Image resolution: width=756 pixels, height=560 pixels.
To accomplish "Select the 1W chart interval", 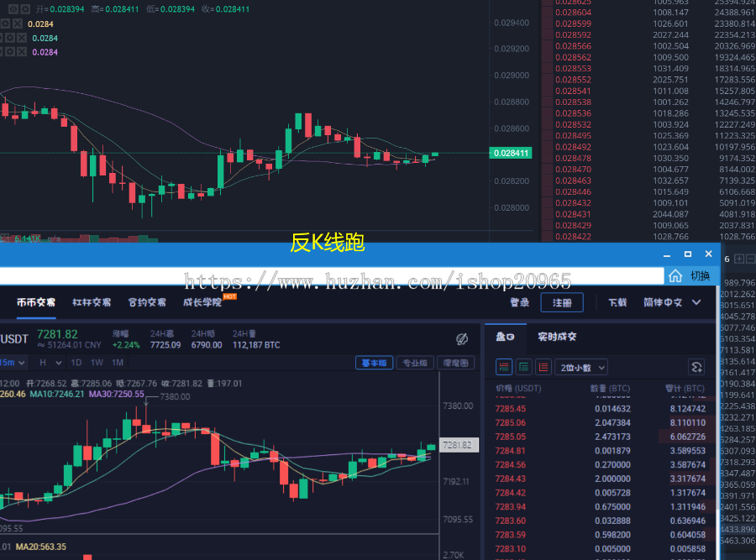I will [x=97, y=363].
